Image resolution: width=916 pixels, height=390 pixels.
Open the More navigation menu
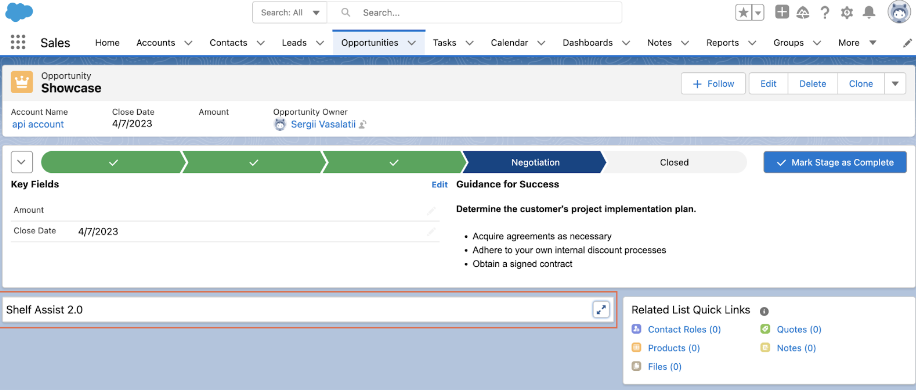(x=857, y=43)
